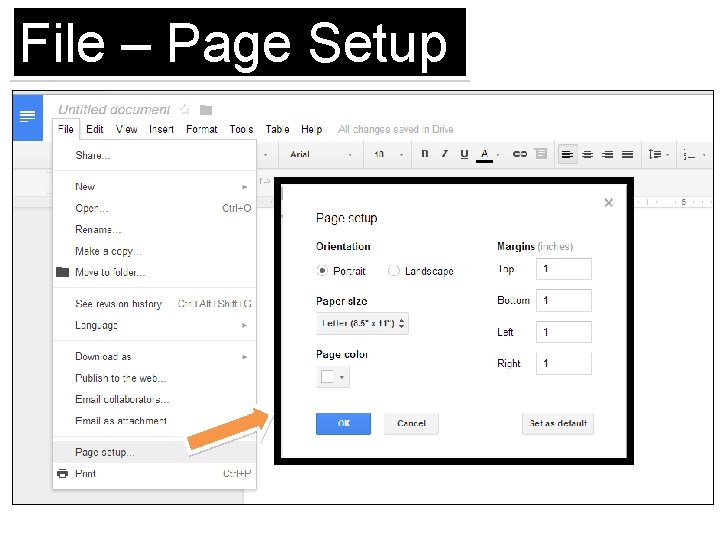Choose Page setup in File menu
The image size is (720, 540).
pyautogui.click(x=155, y=452)
